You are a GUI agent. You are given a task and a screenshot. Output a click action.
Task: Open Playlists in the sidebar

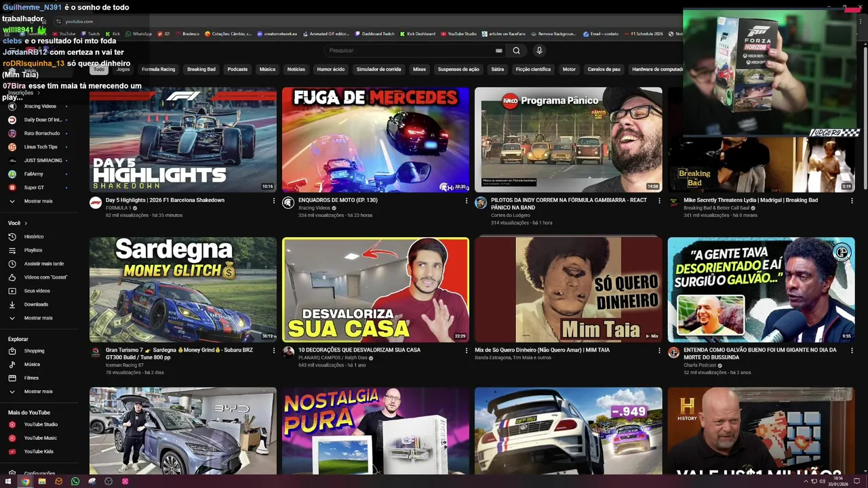pos(33,250)
